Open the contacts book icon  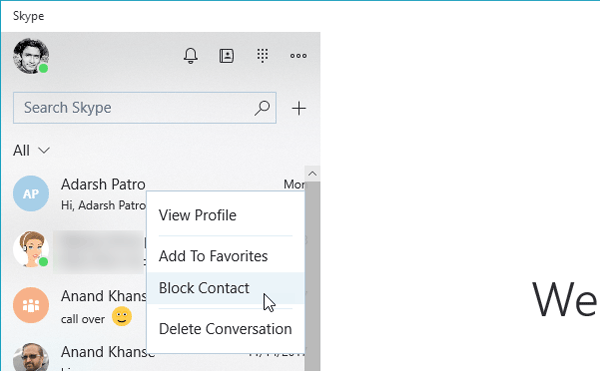(227, 56)
